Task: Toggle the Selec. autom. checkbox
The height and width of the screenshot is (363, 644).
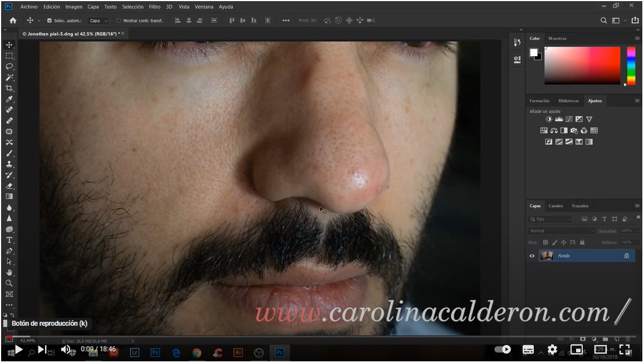Action: 50,21
